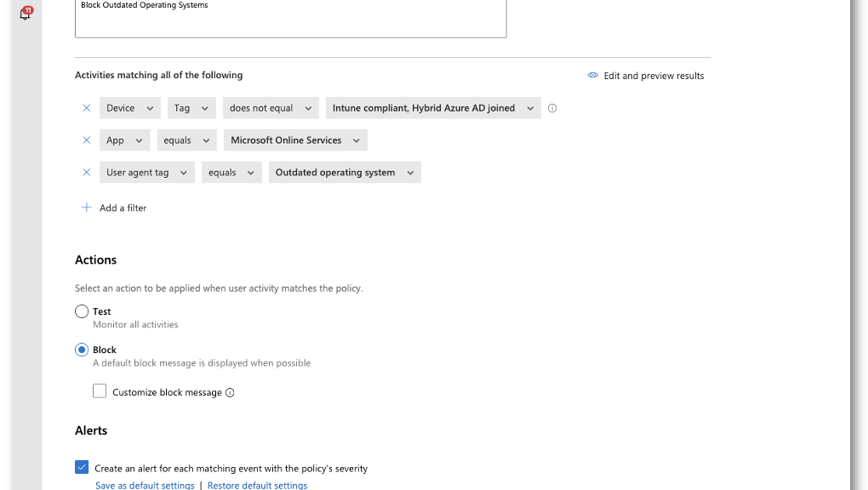Viewport: 868px width, 490px height.
Task: Click the eye icon for preview results
Action: 592,76
